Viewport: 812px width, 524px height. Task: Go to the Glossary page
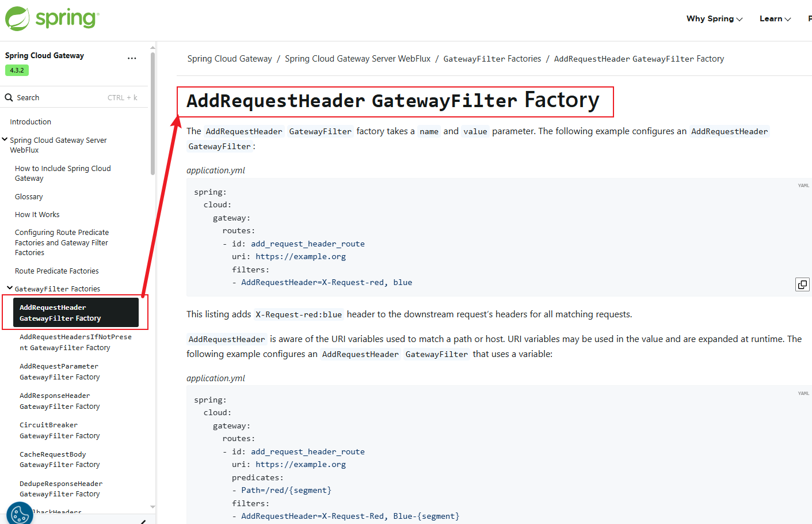click(x=29, y=196)
